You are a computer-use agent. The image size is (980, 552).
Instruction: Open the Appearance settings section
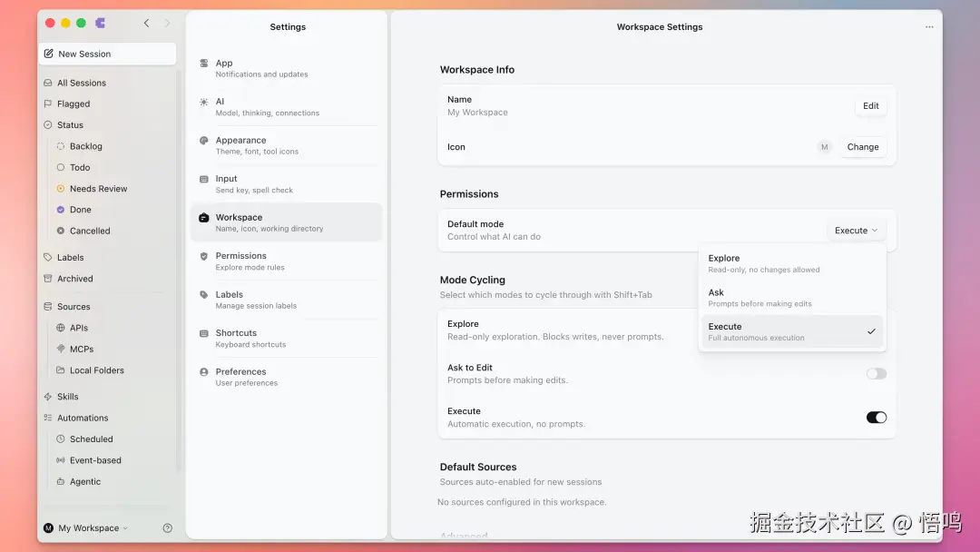coord(287,145)
